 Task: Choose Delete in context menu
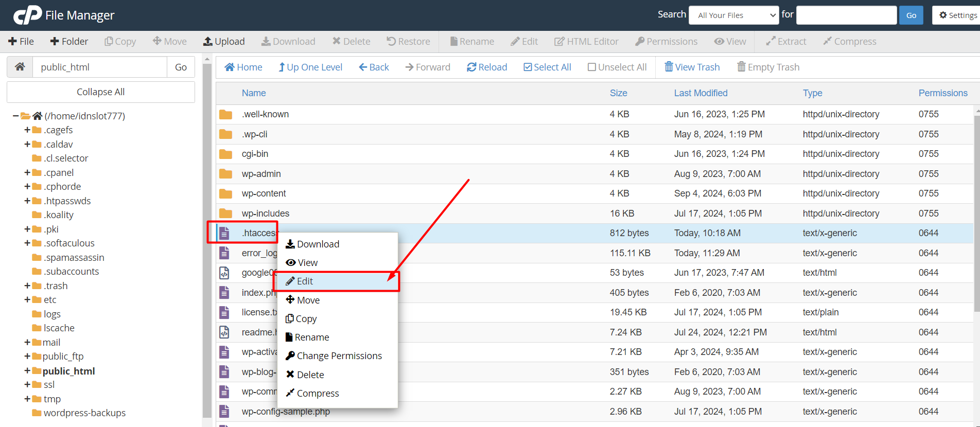(x=338, y=375)
